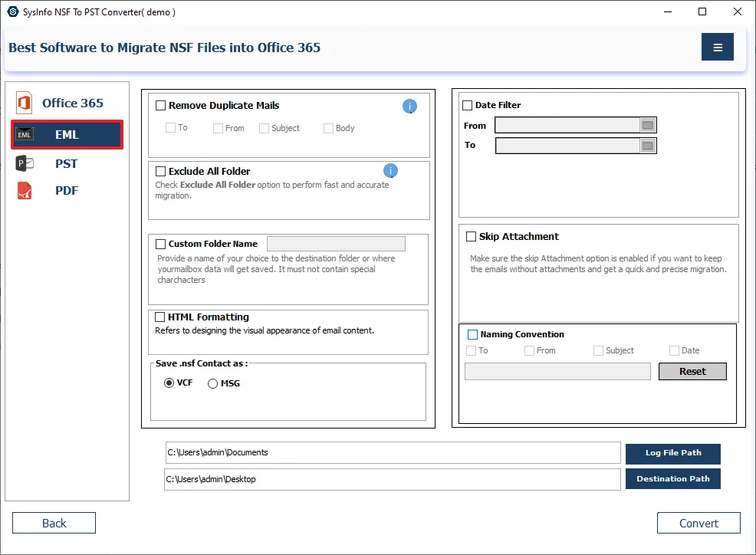Click the PST Outlook icon
The width and height of the screenshot is (756, 555).
(25, 163)
